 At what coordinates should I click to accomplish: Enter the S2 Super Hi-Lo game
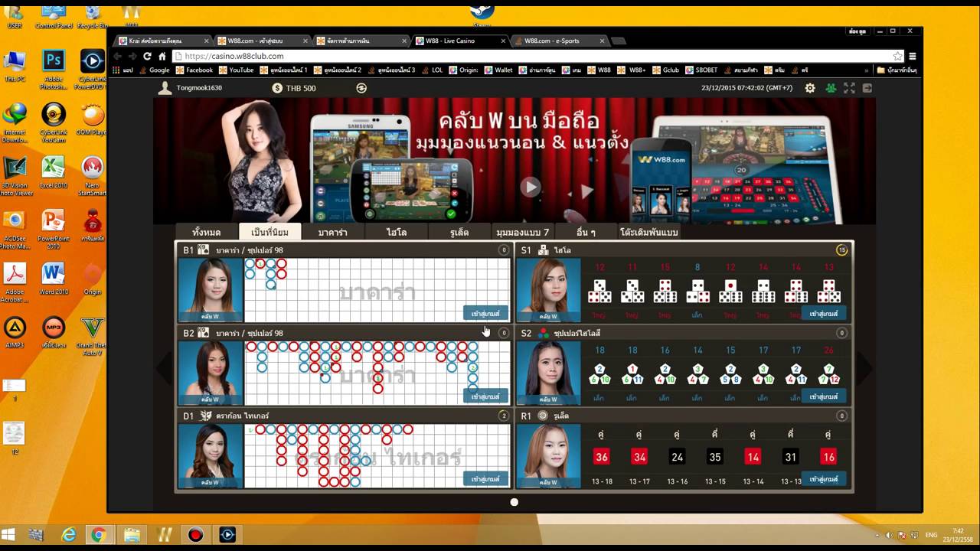(823, 396)
